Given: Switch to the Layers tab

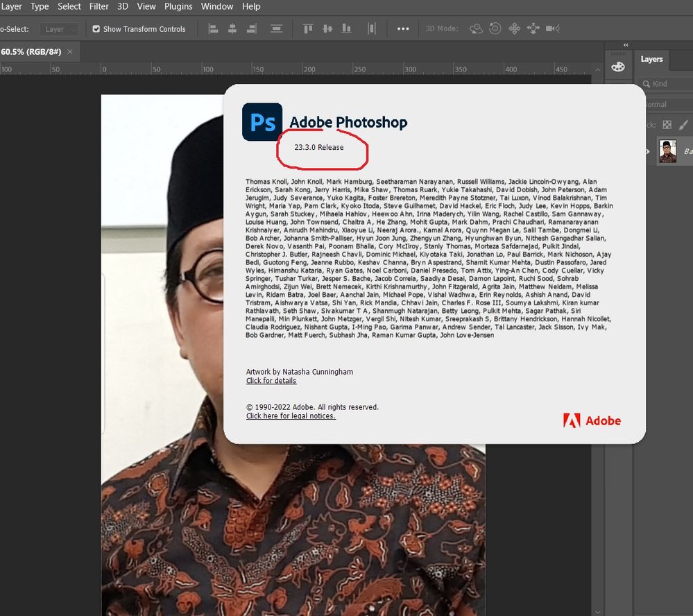Looking at the screenshot, I should click(651, 60).
